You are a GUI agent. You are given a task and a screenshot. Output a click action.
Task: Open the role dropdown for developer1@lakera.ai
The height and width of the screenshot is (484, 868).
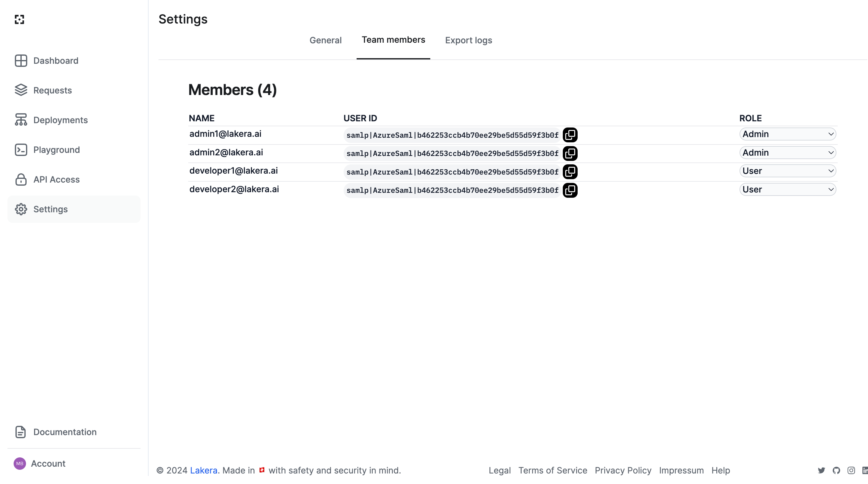click(x=788, y=171)
